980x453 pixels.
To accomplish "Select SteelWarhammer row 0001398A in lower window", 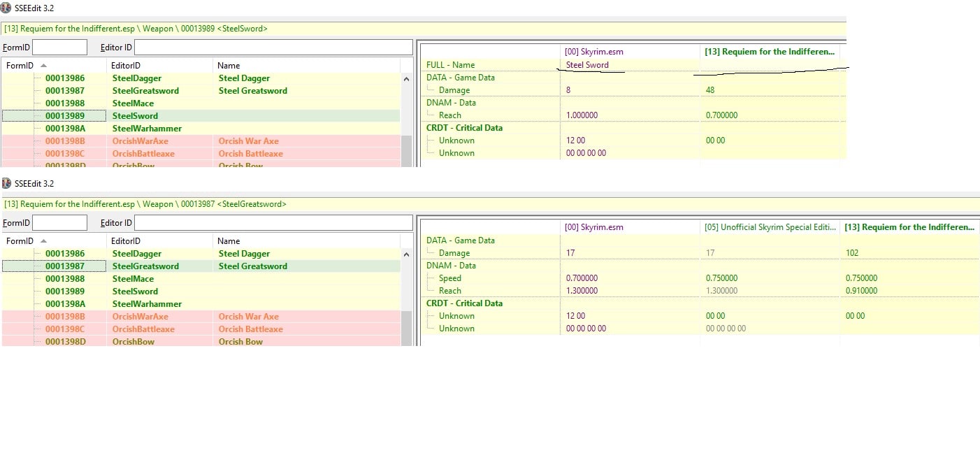I will 201,304.
